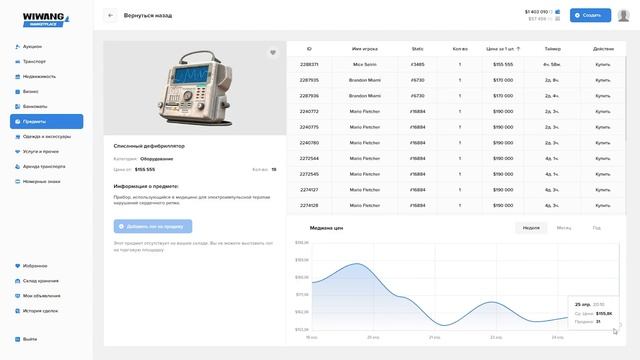
Task: Click the lots table vertical scrollbar
Action: point(625,98)
